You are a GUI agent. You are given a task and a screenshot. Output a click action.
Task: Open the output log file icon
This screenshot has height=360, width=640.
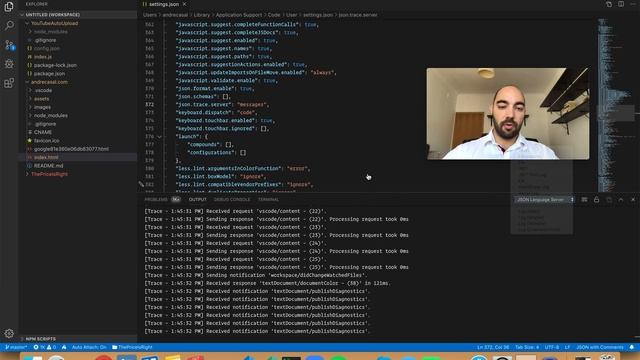pos(609,200)
